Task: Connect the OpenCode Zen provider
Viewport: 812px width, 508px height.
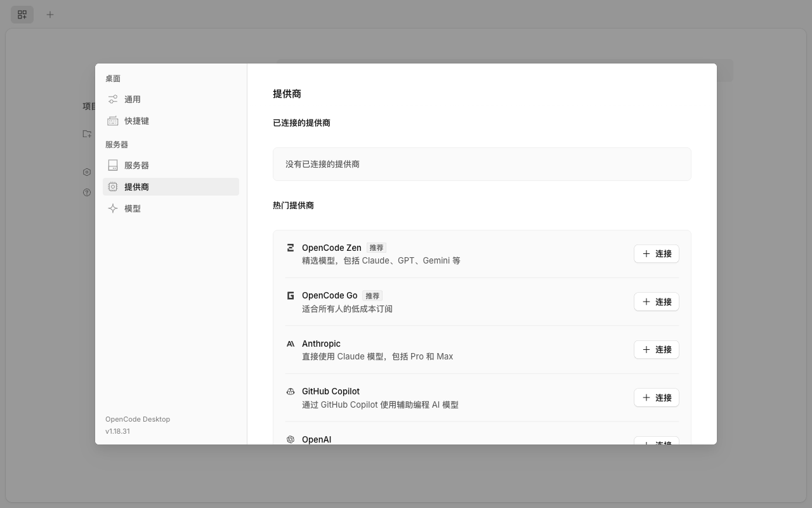Action: coord(657,253)
